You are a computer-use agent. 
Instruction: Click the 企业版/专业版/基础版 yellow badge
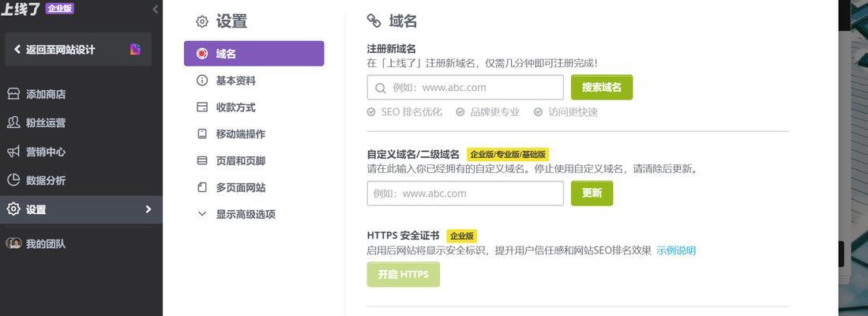[508, 154]
